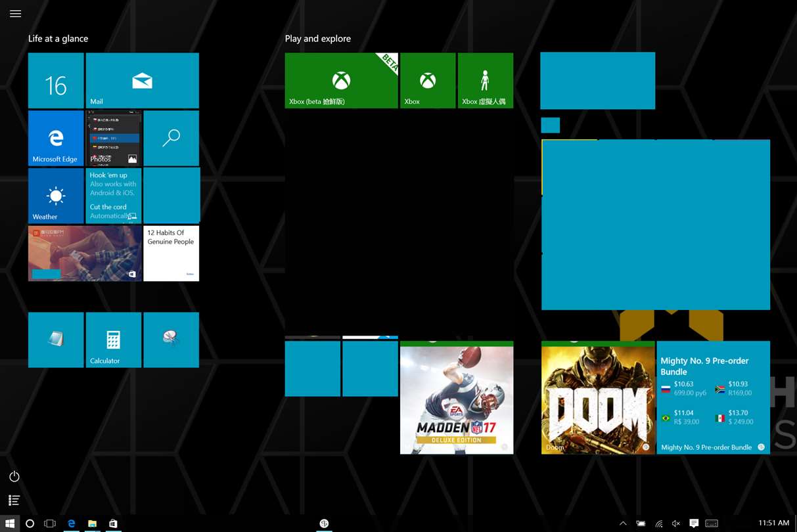Screen dimensions: 797x532
Task: Open the Xbox avatars tile
Action: click(486, 81)
